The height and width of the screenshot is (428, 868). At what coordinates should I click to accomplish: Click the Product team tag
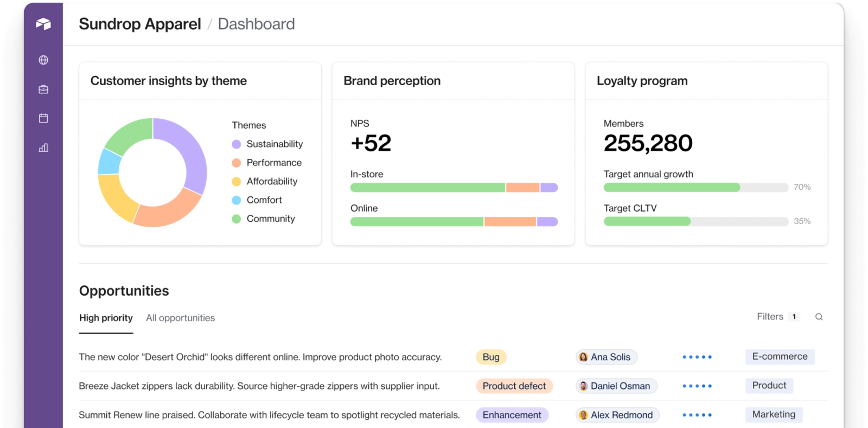click(x=769, y=386)
